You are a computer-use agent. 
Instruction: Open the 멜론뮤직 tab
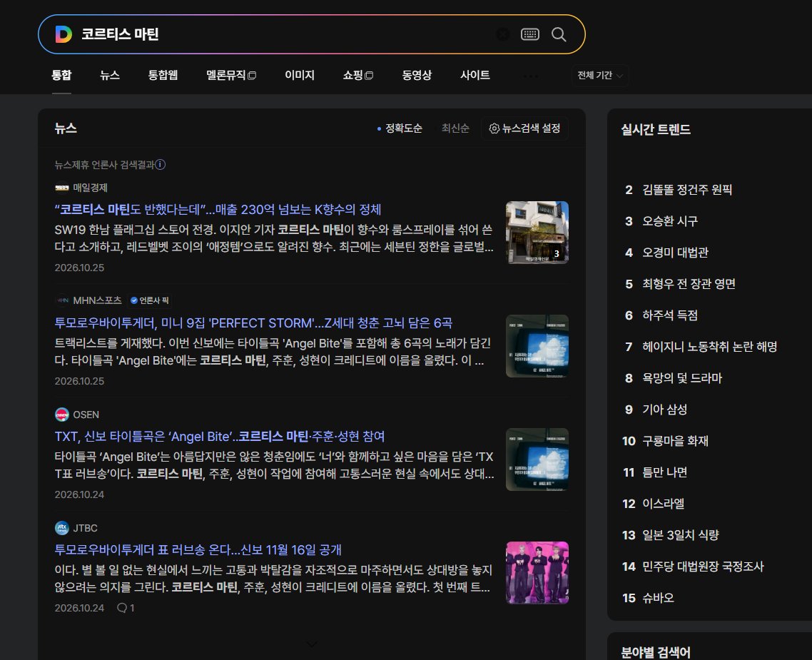click(x=231, y=76)
